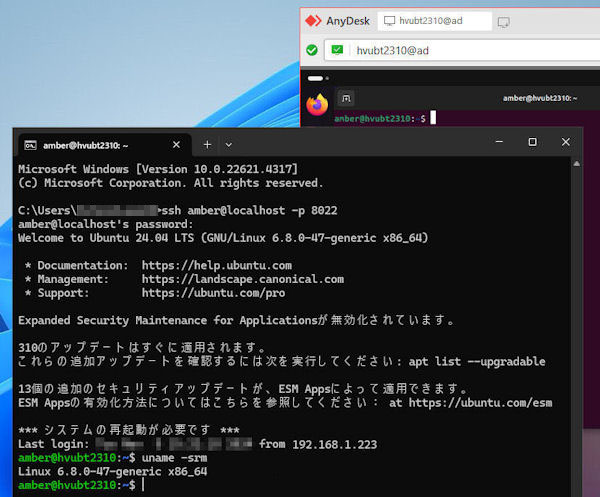600x497 pixels.
Task: Close the amber@hvubt2310 tab in Windows Terminal
Action: (x=176, y=145)
